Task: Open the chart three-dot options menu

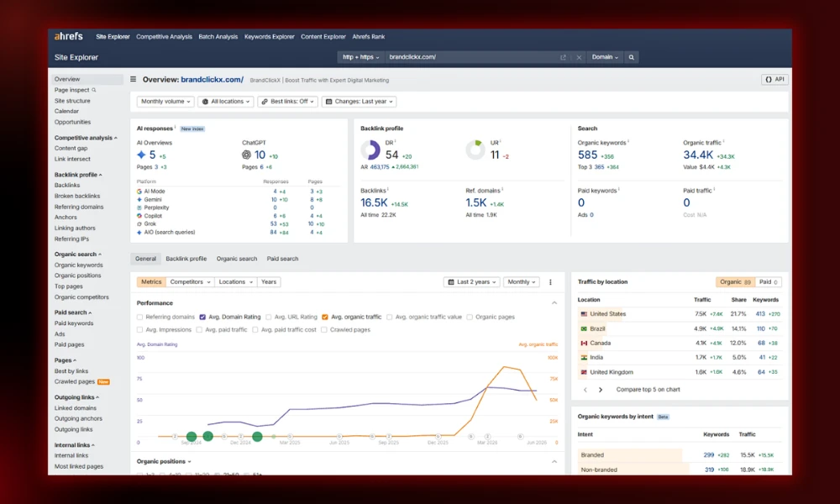Action: tap(550, 281)
